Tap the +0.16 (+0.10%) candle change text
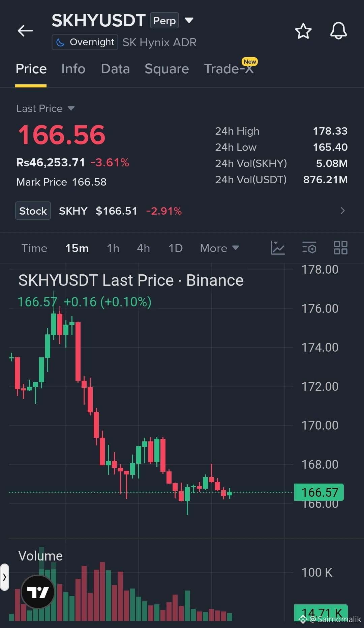 click(108, 302)
